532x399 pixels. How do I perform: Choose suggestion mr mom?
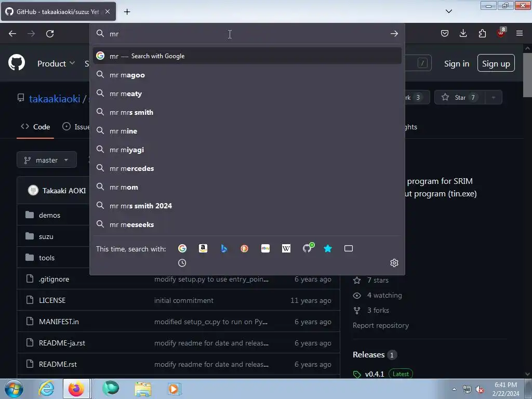[247, 187]
